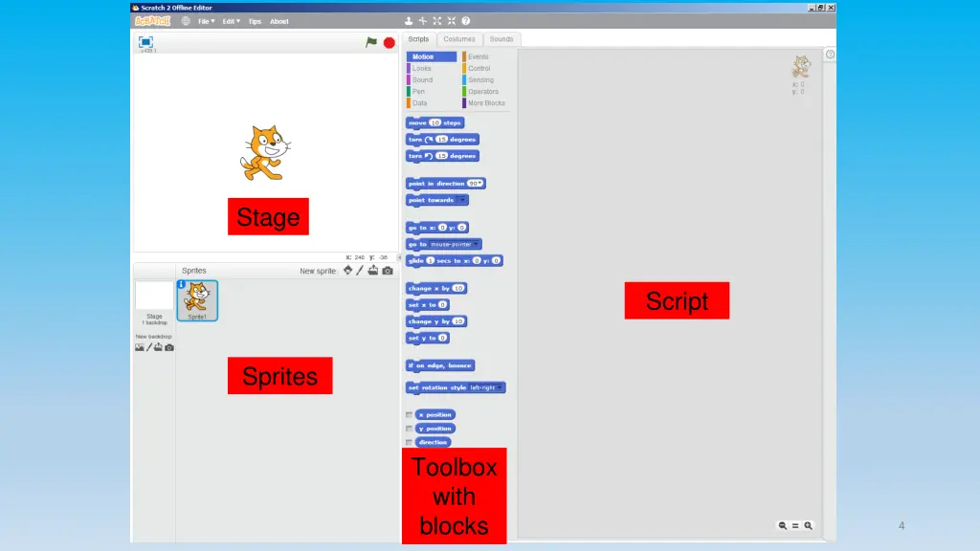Select the Sprite1 thumbnail
This screenshot has height=551, width=980.
tap(197, 300)
